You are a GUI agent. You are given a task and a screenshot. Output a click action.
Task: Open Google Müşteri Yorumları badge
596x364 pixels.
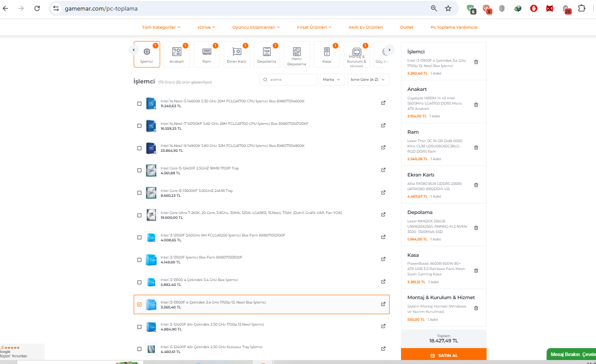pyautogui.click(x=22, y=352)
